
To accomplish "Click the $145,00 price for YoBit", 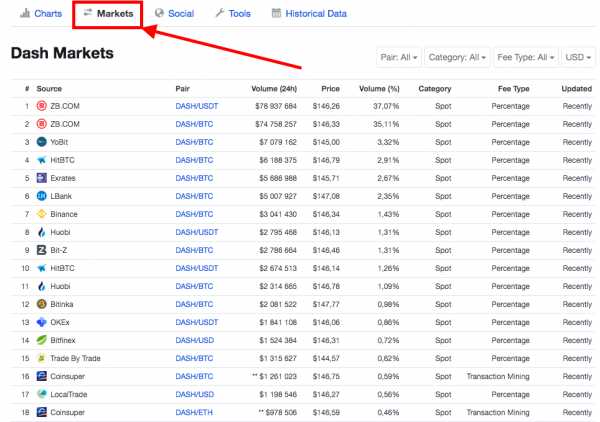I will (326, 142).
